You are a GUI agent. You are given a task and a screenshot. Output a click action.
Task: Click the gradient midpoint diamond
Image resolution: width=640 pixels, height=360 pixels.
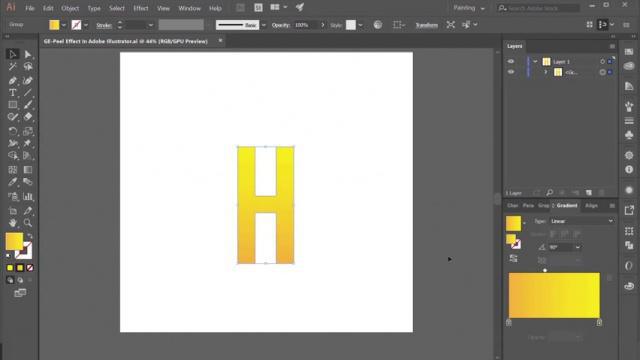tap(545, 270)
